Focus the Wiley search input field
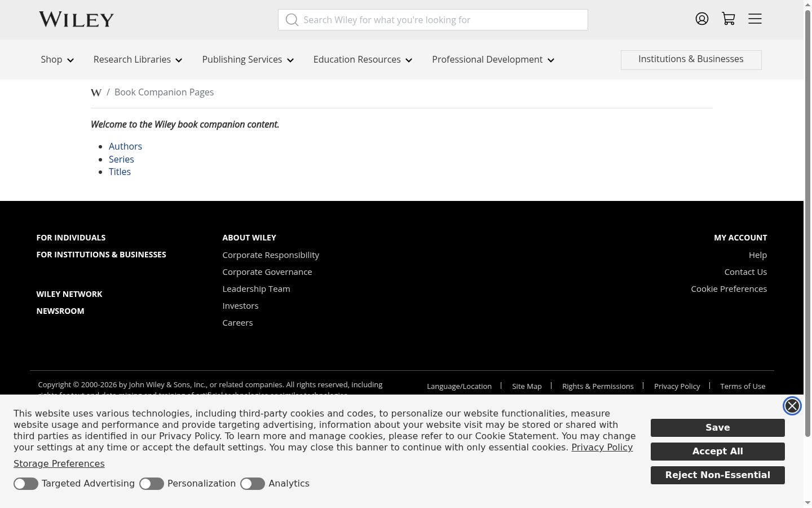This screenshot has width=812, height=508. pyautogui.click(x=433, y=20)
